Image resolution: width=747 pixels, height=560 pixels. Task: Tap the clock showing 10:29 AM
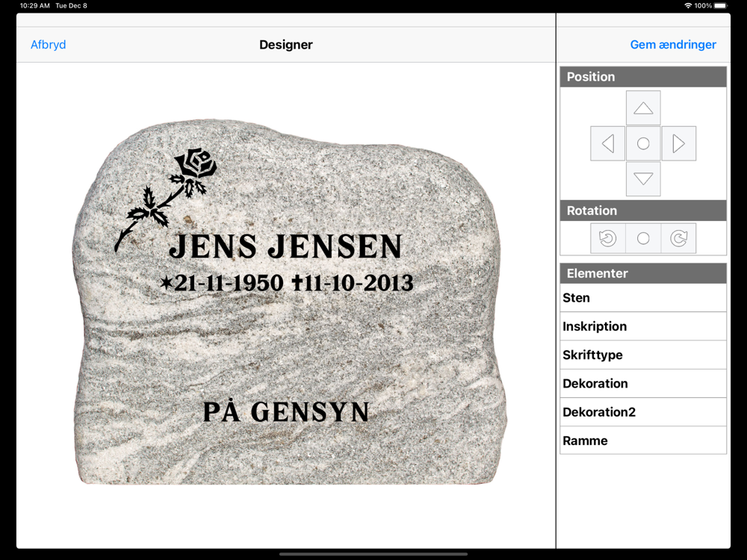pos(35,6)
